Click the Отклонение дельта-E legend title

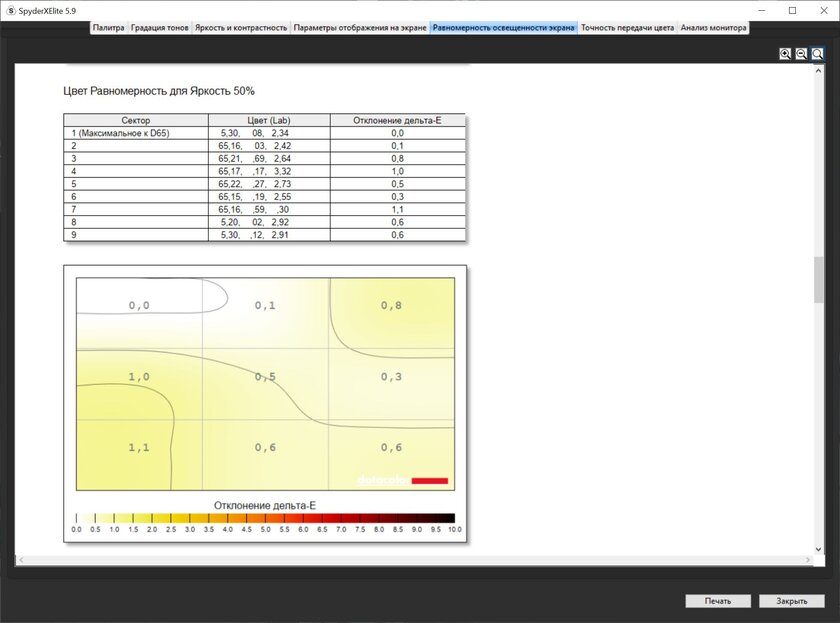click(265, 505)
